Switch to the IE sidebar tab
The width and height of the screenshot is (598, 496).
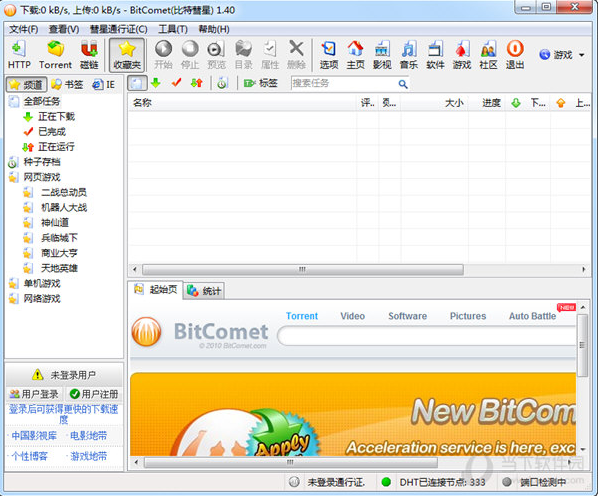[104, 84]
